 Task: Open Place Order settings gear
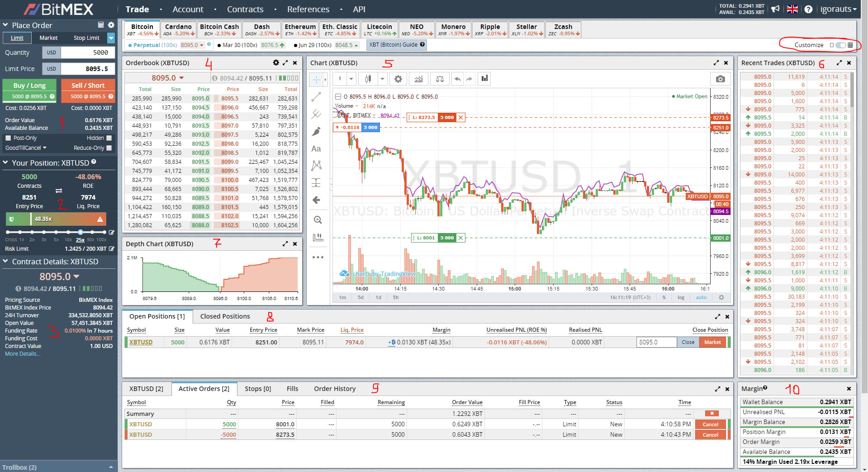(111, 25)
